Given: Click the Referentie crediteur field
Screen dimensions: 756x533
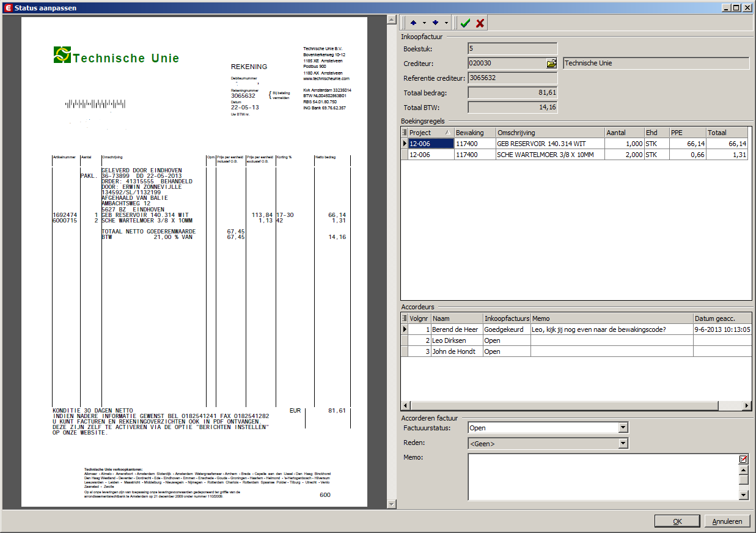Looking at the screenshot, I should pos(512,78).
